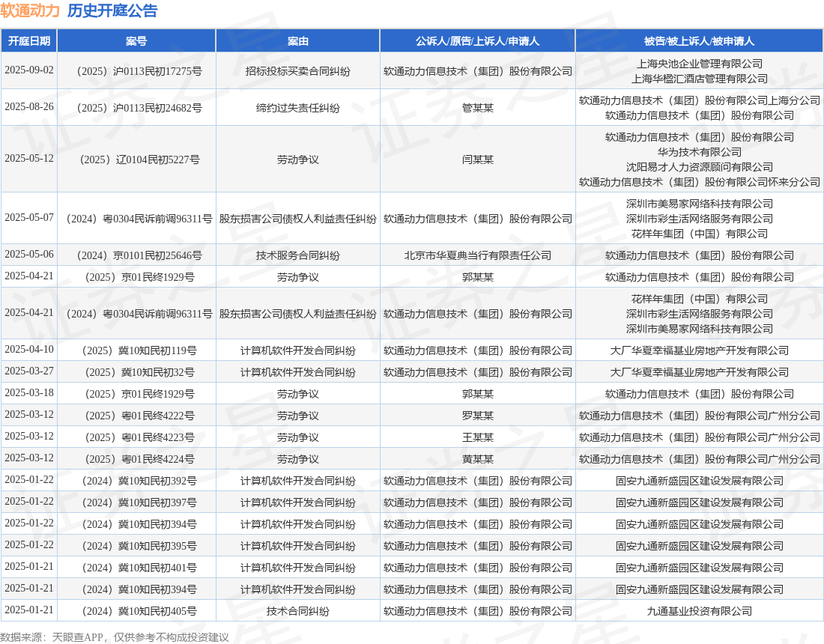Click plaintiff 闫某某

coord(478,160)
